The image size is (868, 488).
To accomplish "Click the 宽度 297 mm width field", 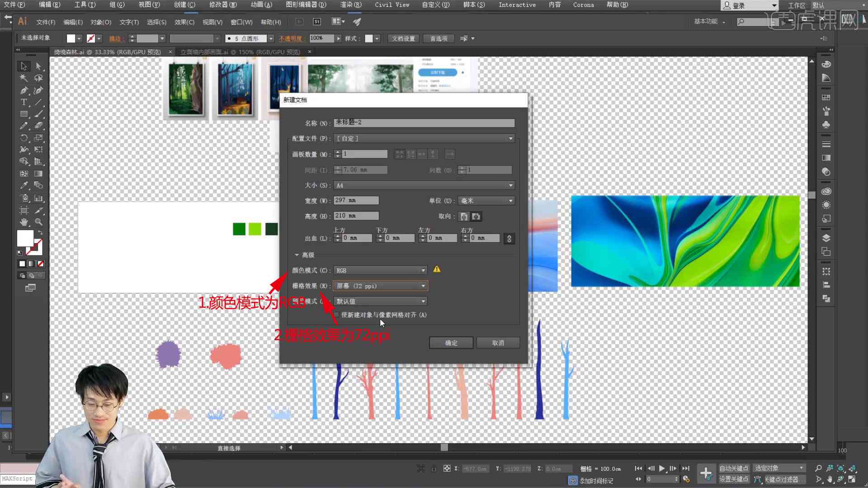I will coord(356,200).
